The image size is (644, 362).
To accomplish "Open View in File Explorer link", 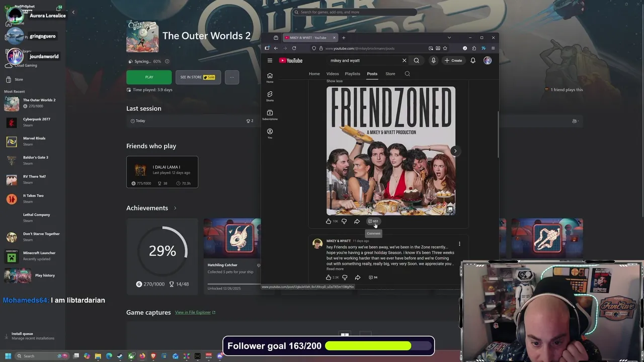I will coord(195,313).
